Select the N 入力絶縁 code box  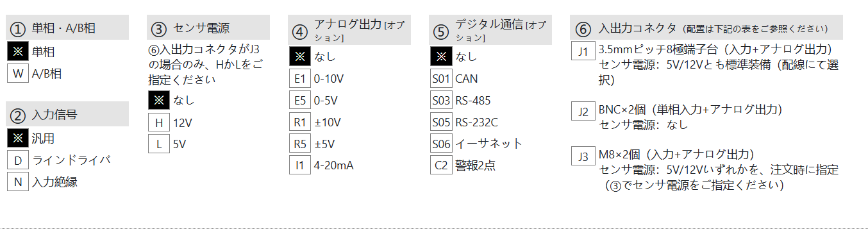[18, 181]
